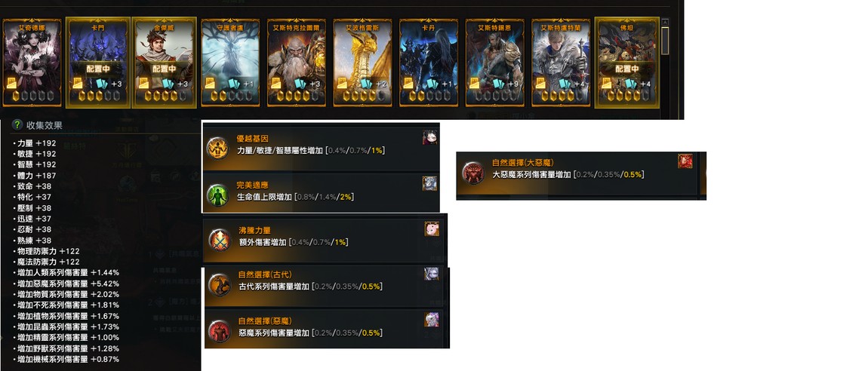The height and width of the screenshot is (371, 868).
Task: Click the 自然選擇(古代) effect icon
Action: [219, 285]
